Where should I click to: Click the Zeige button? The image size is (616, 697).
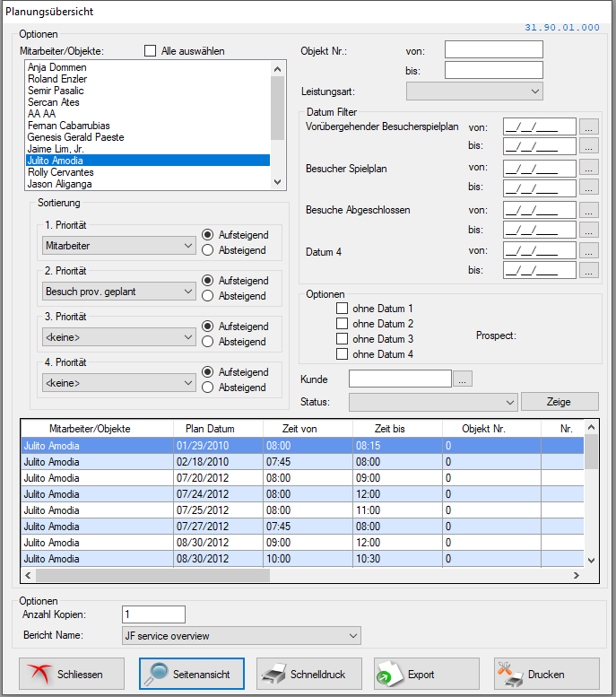point(560,402)
